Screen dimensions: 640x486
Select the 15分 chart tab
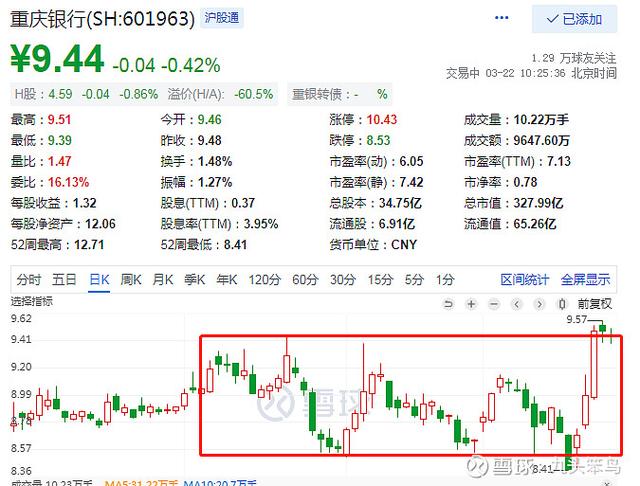(380, 280)
